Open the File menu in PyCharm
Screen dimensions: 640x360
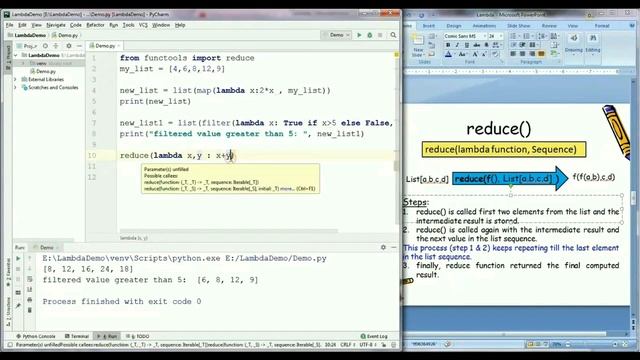point(9,25)
